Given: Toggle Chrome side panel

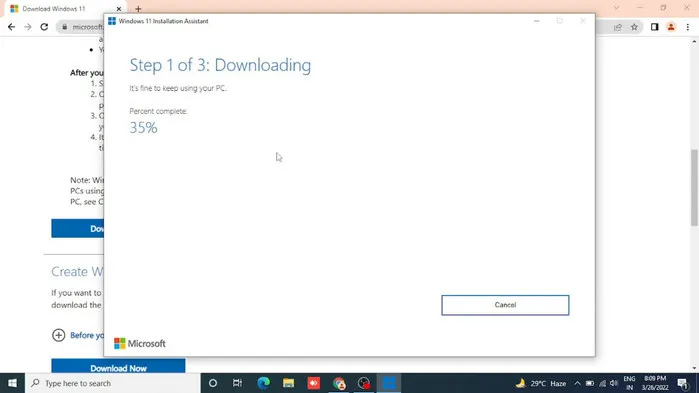Looking at the screenshot, I should 654,27.
